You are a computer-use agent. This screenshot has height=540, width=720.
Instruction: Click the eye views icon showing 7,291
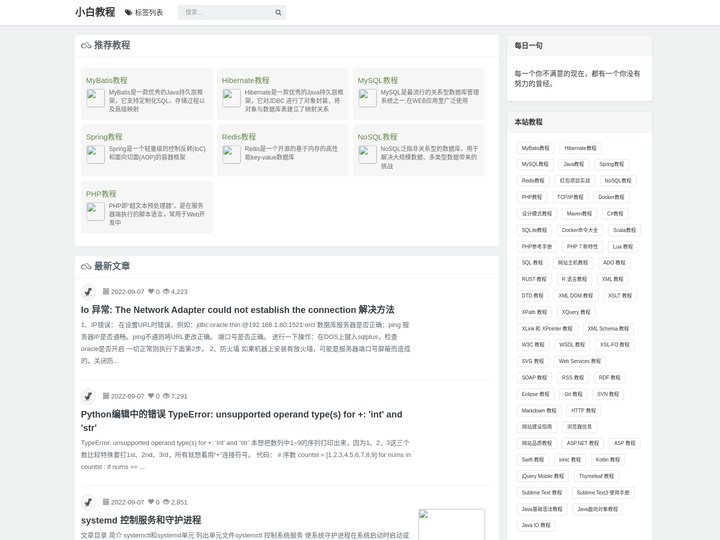tap(166, 396)
